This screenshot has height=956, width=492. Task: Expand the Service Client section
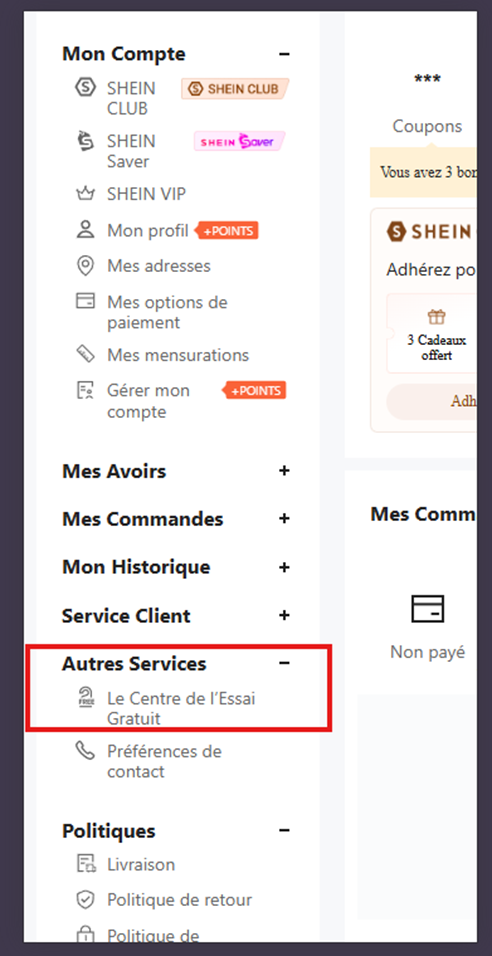[x=284, y=615]
